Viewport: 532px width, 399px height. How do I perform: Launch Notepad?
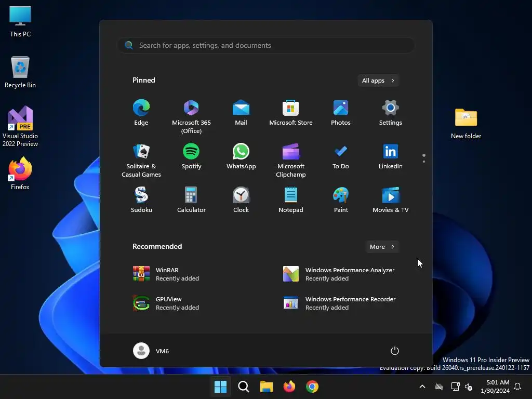point(291,200)
